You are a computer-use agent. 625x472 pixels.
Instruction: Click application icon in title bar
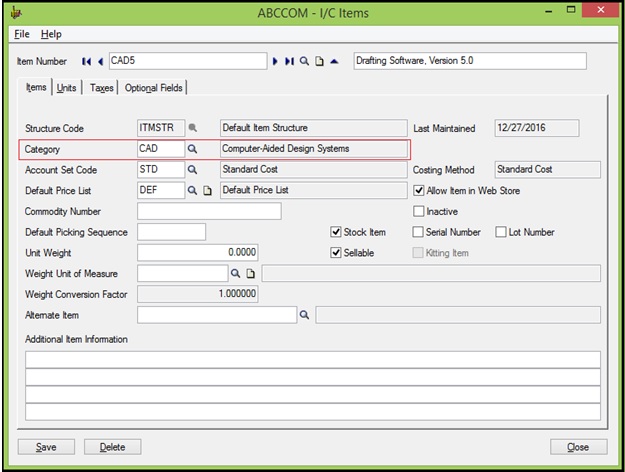pyautogui.click(x=16, y=13)
